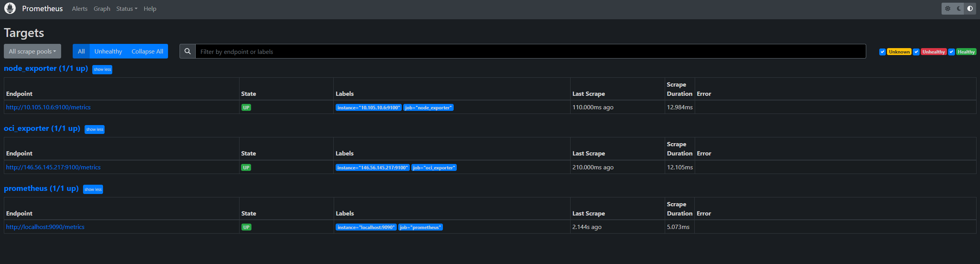Open the Status menu dropdown
Image resolution: width=980 pixels, height=264 pixels.
coord(126,8)
